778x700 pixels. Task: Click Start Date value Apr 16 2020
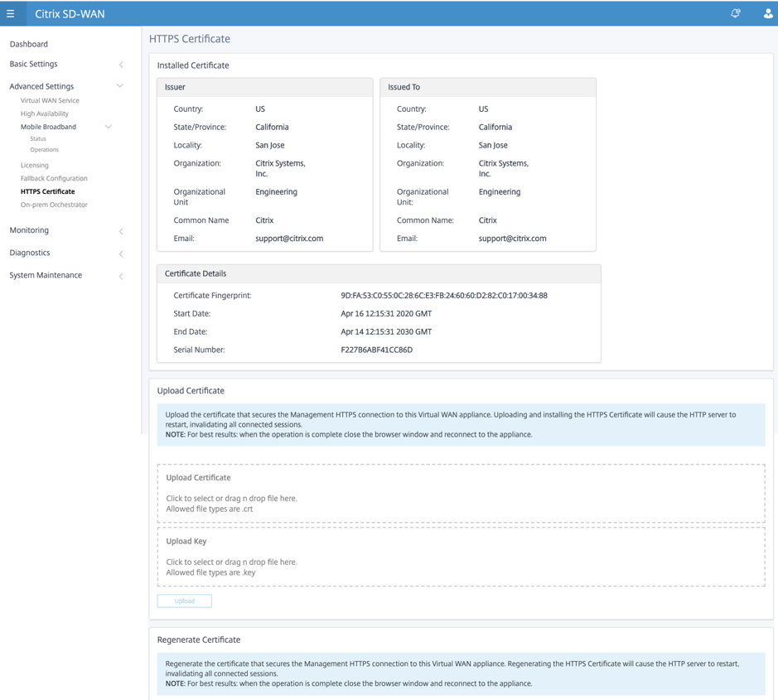click(386, 313)
